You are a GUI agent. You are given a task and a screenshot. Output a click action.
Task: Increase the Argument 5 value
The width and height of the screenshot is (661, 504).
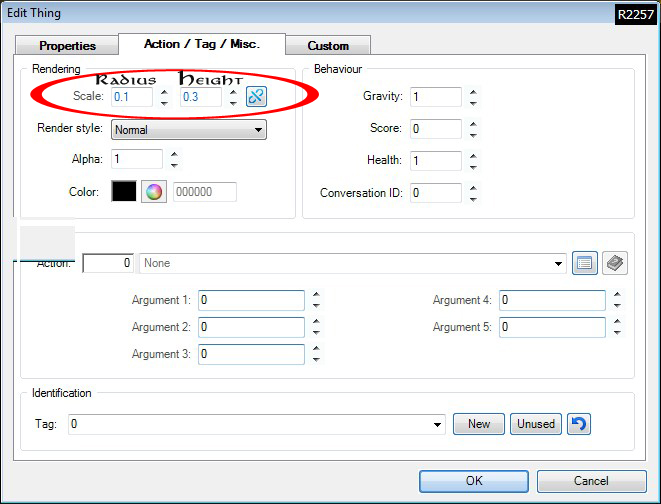pyautogui.click(x=617, y=322)
